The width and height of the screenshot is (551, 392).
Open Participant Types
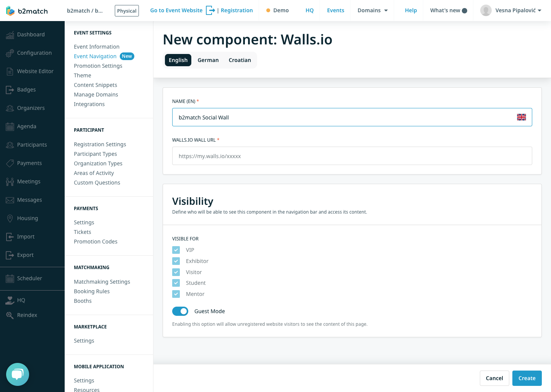(96, 154)
